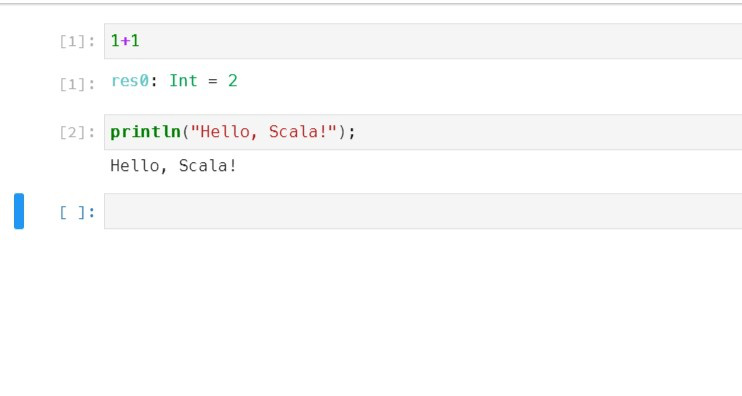
Task: Click the semicolon ending the println statement
Action: (x=352, y=133)
